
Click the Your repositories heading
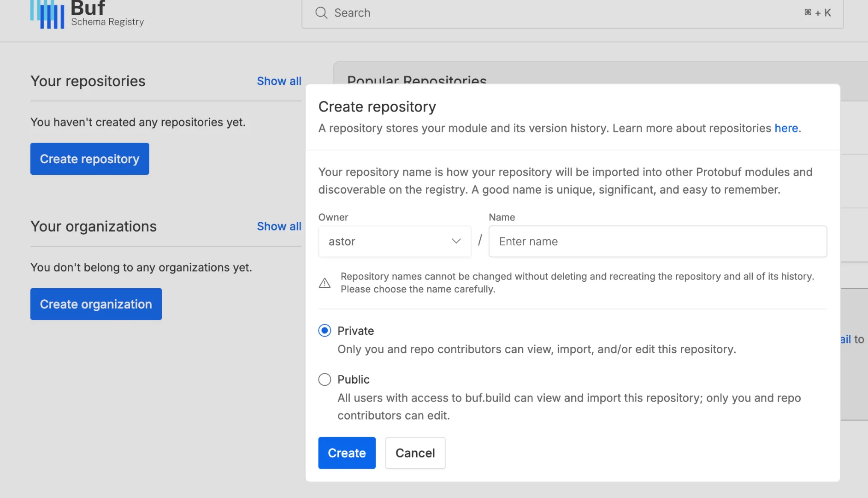(x=88, y=81)
